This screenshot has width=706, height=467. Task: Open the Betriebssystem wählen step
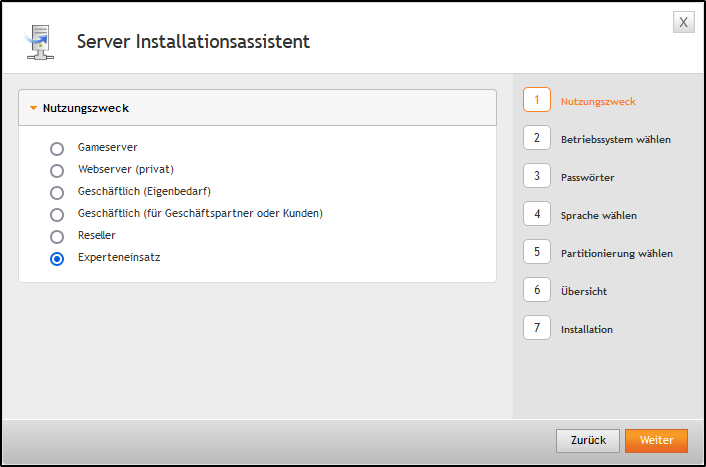click(615, 139)
